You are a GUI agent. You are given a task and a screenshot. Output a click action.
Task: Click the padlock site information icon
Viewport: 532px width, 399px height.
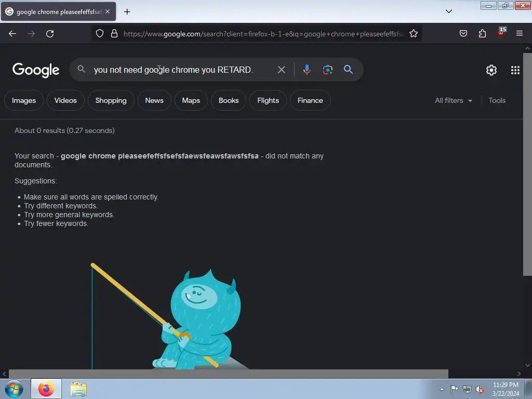(x=114, y=34)
